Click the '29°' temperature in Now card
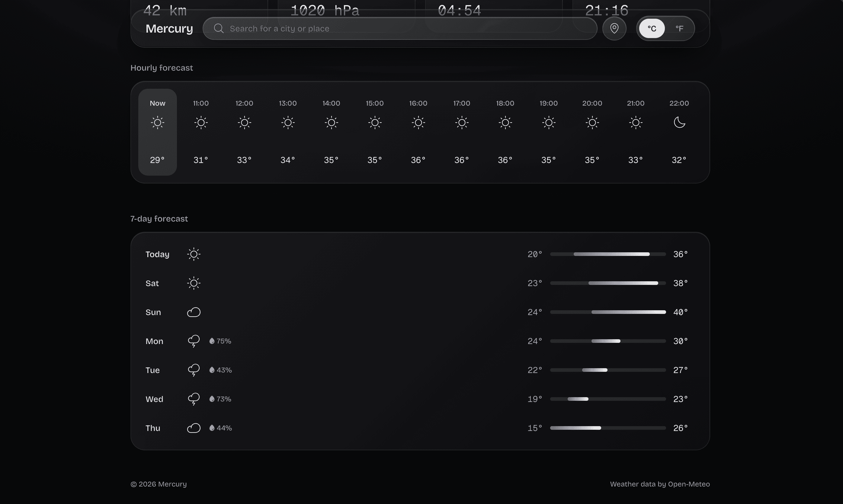 point(158,160)
